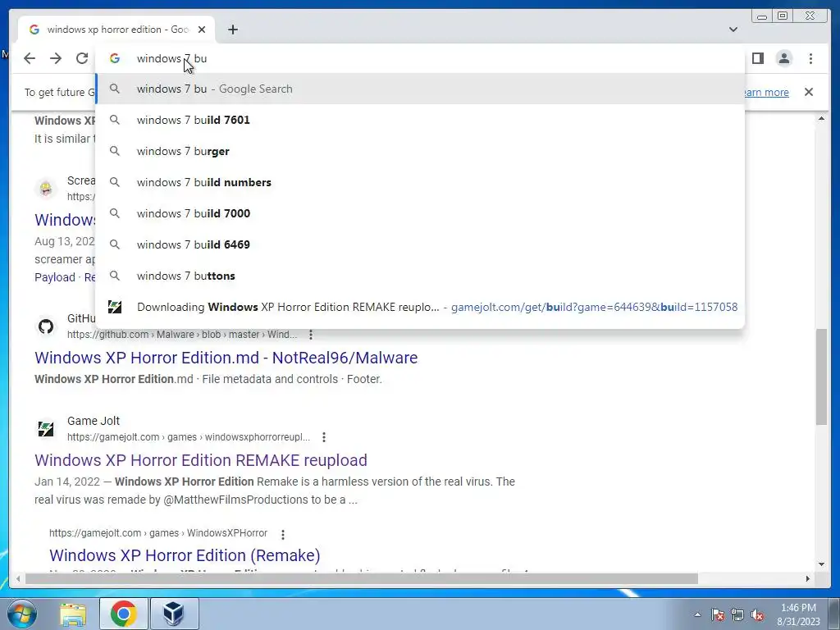Click the horizontal scrollbar thumb
Image resolution: width=840 pixels, height=630 pixels.
[x=362, y=578]
